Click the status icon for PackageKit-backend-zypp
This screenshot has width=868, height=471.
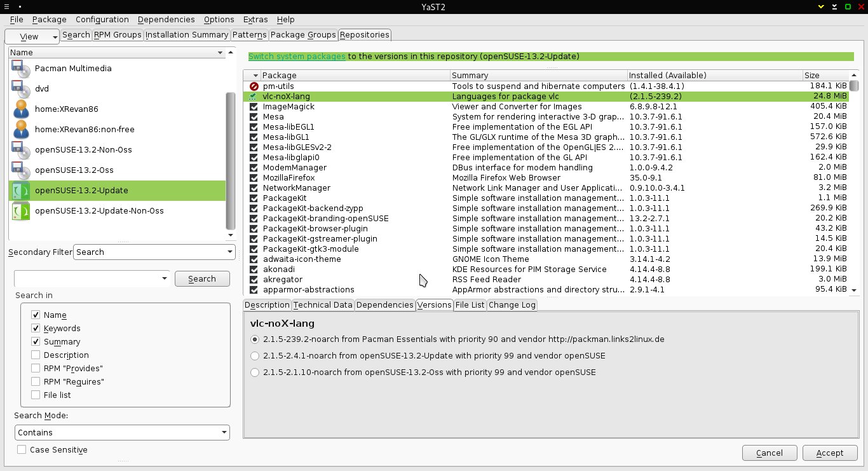pos(254,208)
